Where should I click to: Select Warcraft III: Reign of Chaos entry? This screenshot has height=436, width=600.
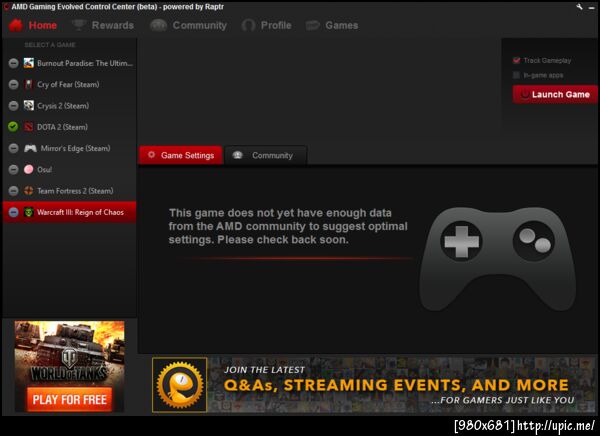pyautogui.click(x=69, y=212)
